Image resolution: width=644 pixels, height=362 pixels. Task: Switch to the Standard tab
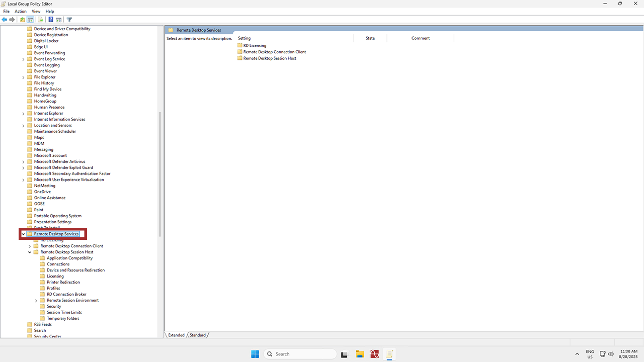[x=197, y=335]
